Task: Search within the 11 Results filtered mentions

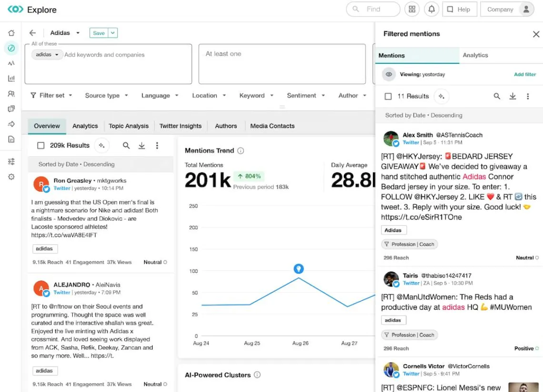Action: 497,96
